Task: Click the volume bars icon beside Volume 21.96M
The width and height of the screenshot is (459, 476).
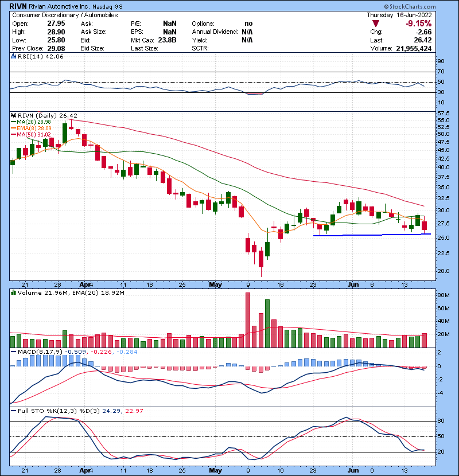Action: point(13,292)
